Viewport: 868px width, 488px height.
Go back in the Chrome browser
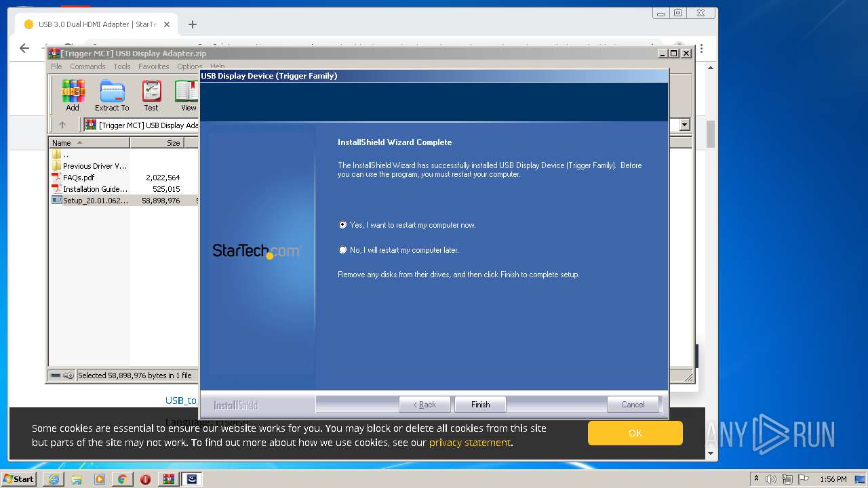click(24, 48)
